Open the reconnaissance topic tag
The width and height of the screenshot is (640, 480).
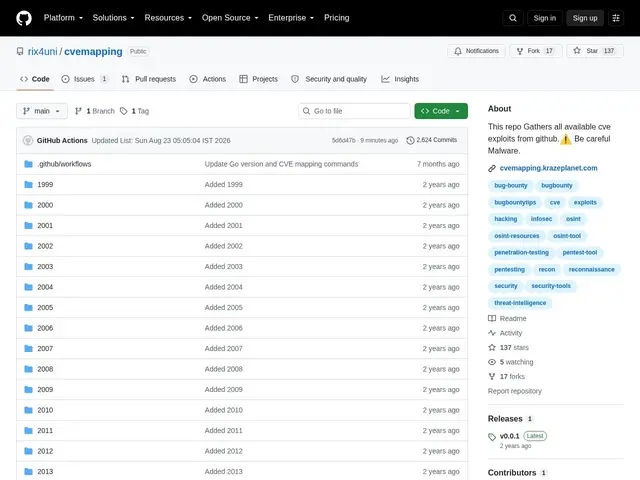point(591,269)
